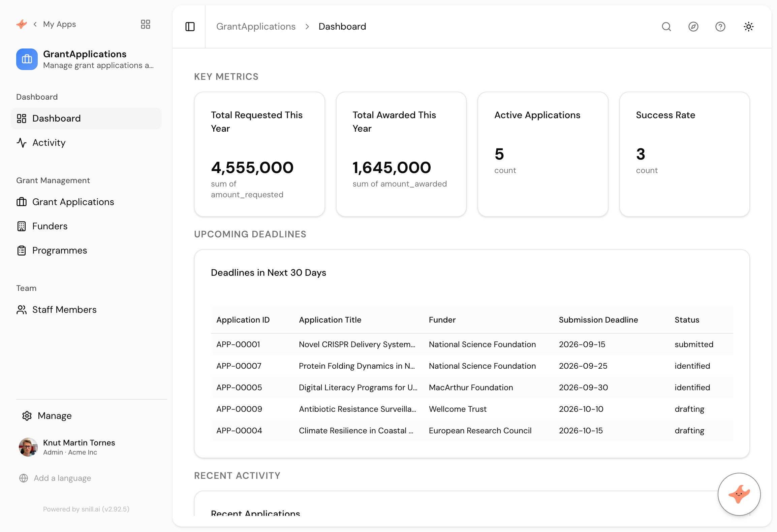
Task: Click the Staff Members people icon
Action: point(22,310)
